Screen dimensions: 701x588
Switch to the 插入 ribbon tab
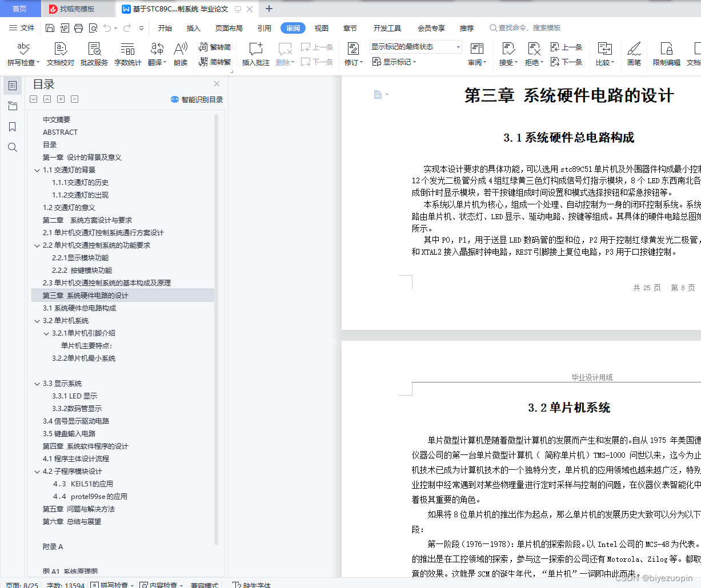click(x=194, y=28)
